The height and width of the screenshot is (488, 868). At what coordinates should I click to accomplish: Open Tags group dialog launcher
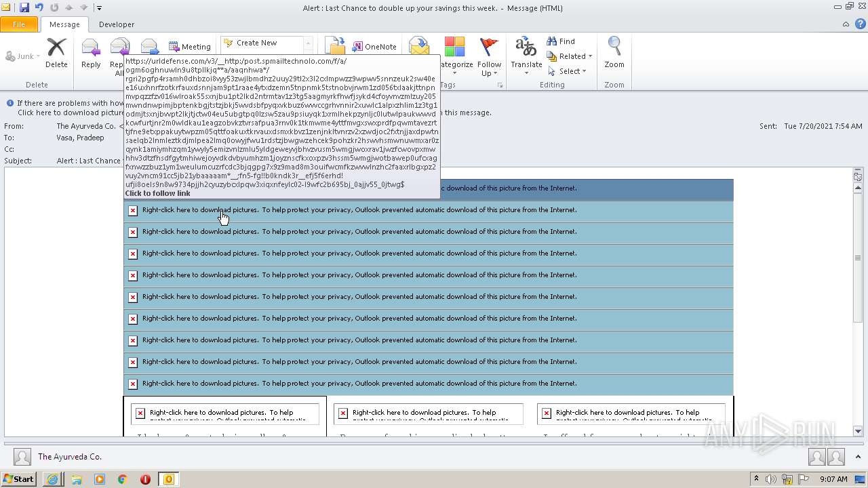pyautogui.click(x=500, y=85)
